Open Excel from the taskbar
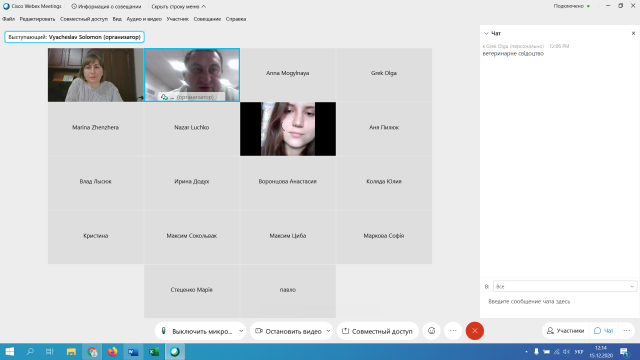Image resolution: width=640 pixels, height=360 pixels. point(154,351)
